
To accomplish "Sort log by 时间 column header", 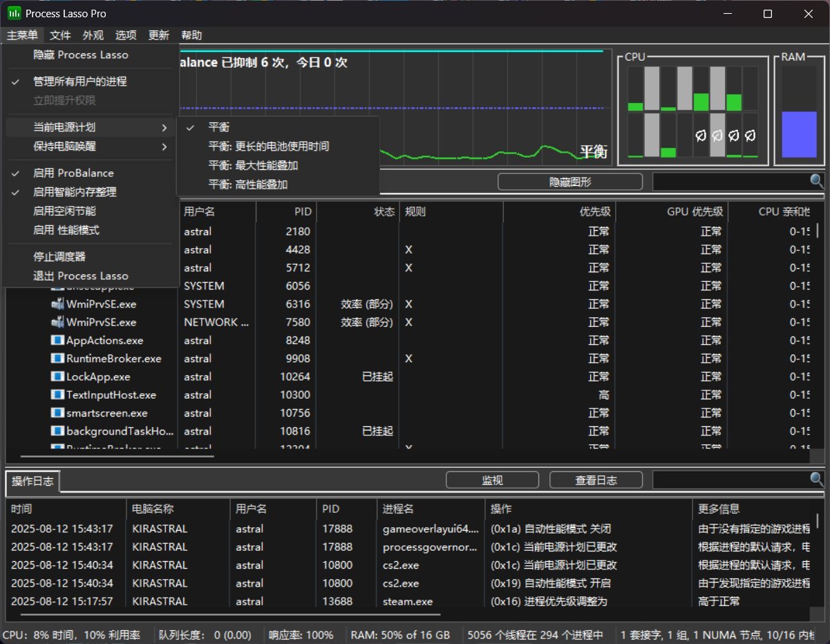I will pos(66,509).
